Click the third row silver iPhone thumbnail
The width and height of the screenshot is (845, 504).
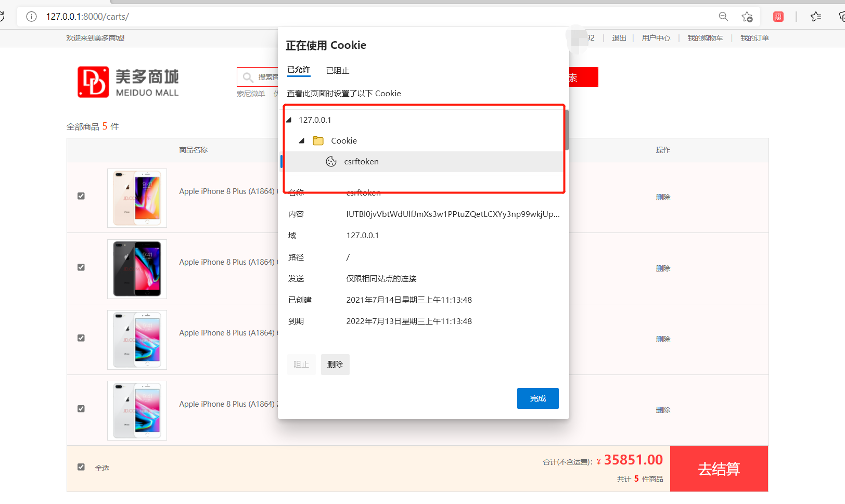click(137, 340)
